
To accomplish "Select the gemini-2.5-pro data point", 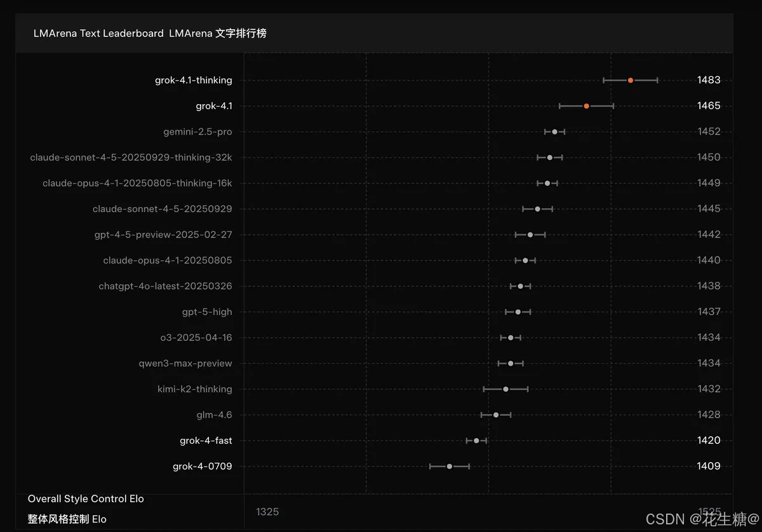I will tap(555, 131).
